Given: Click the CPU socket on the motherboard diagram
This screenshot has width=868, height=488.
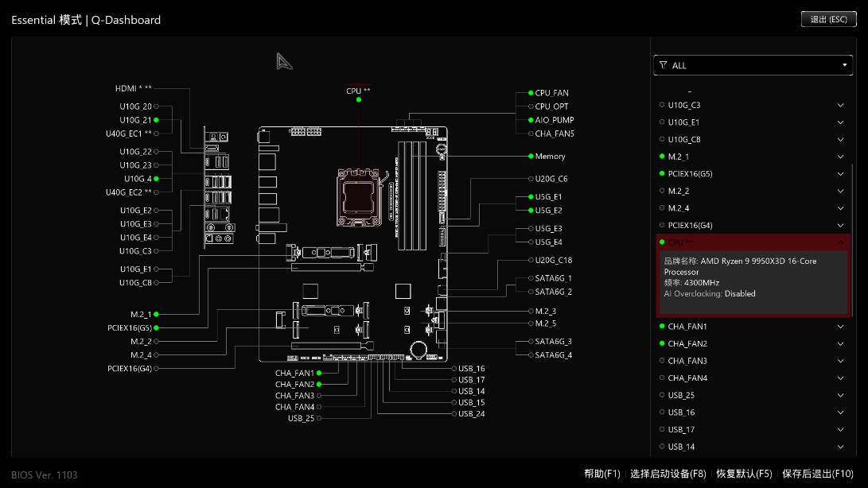Looking at the screenshot, I should [x=359, y=198].
